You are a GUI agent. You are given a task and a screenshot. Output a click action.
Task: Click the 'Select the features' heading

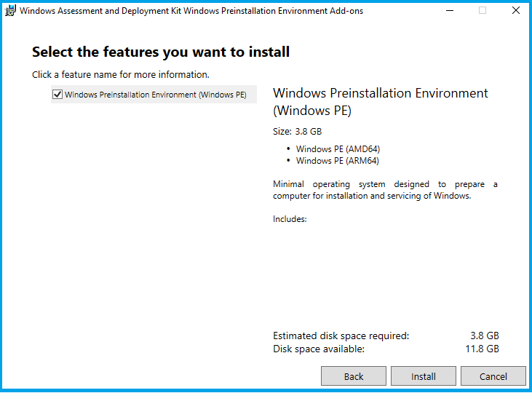[x=161, y=52]
